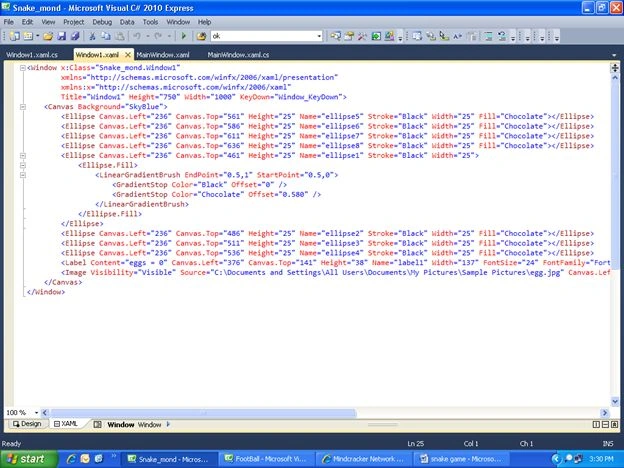Open the Help menu
This screenshot has height=468, width=624.
click(204, 22)
